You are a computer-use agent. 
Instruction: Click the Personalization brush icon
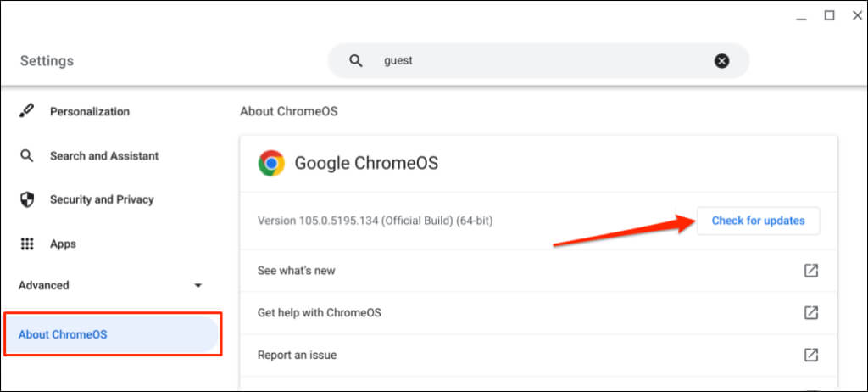point(27,111)
